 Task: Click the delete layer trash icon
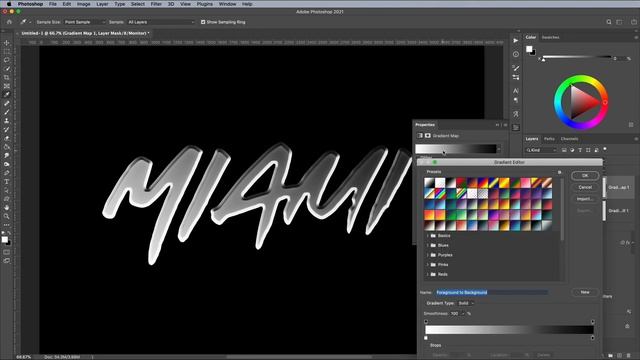(629, 356)
